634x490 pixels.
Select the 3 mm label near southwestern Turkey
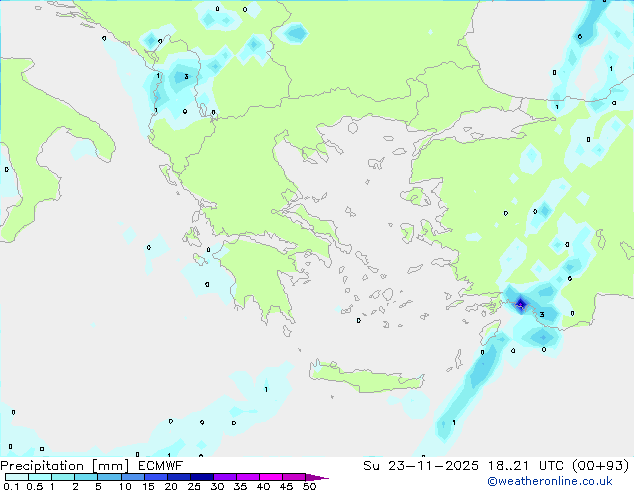tap(542, 315)
